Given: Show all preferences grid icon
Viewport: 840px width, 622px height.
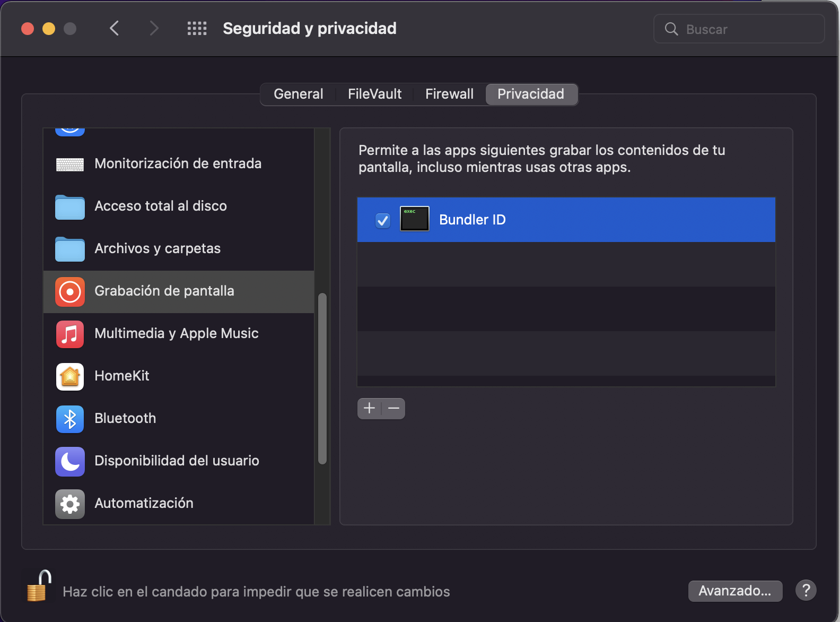Looking at the screenshot, I should pos(197,29).
